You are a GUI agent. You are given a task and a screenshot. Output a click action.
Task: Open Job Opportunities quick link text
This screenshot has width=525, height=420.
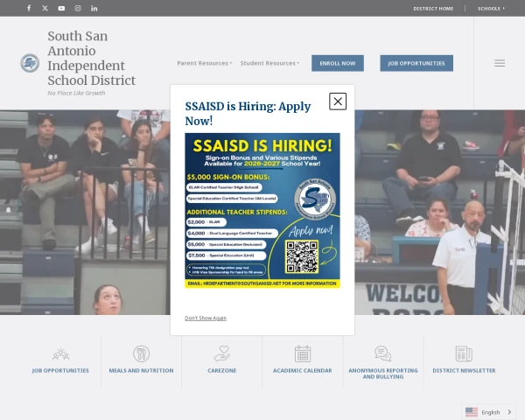pos(60,370)
